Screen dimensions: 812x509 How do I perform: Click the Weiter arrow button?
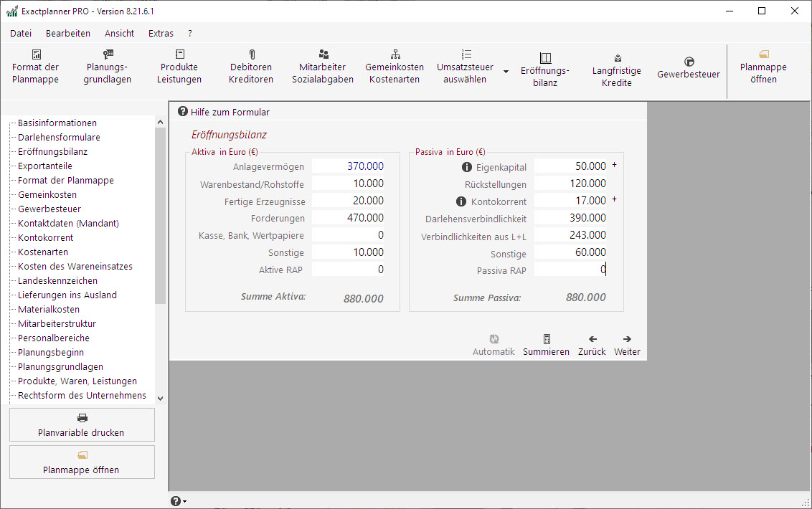pos(627,345)
